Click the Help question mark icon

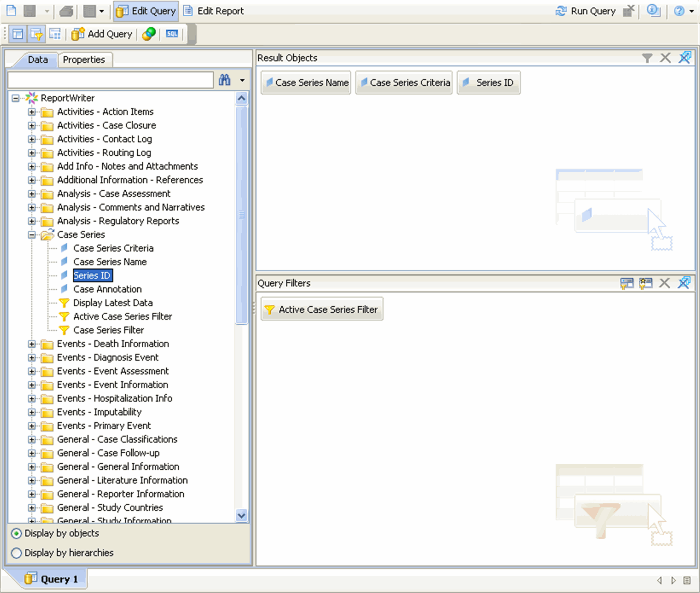(x=679, y=11)
